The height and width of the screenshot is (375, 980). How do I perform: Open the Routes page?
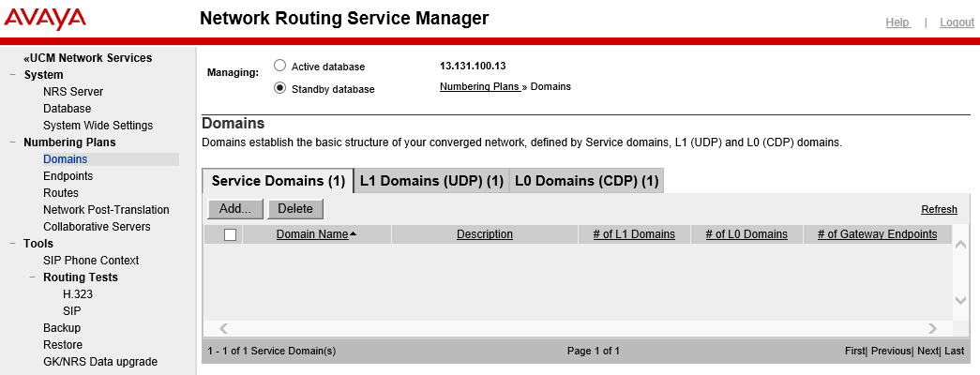(x=61, y=192)
